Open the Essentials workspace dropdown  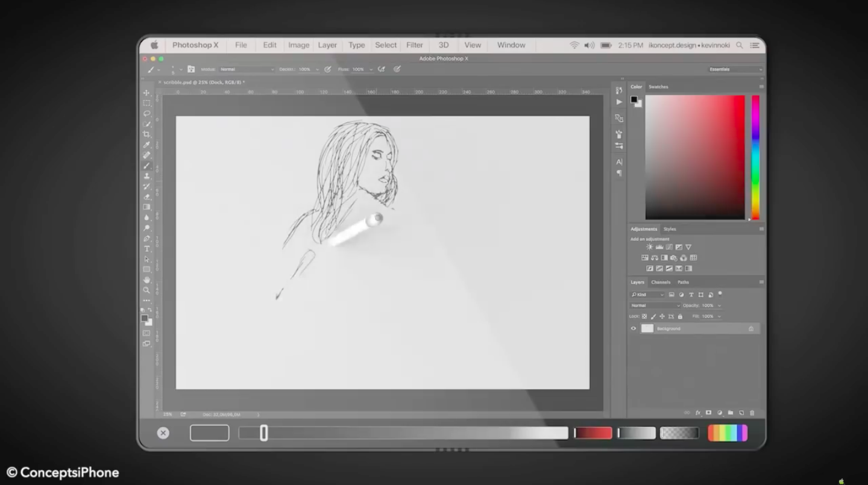(x=735, y=69)
